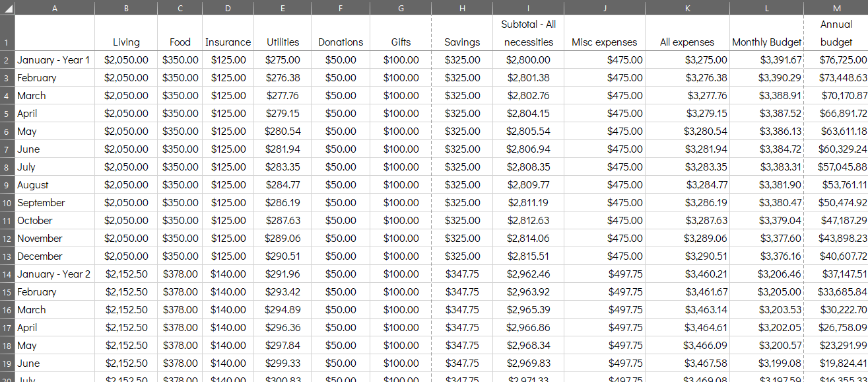
Task: Select the cell containing 'December'
Action: pyautogui.click(x=55, y=256)
